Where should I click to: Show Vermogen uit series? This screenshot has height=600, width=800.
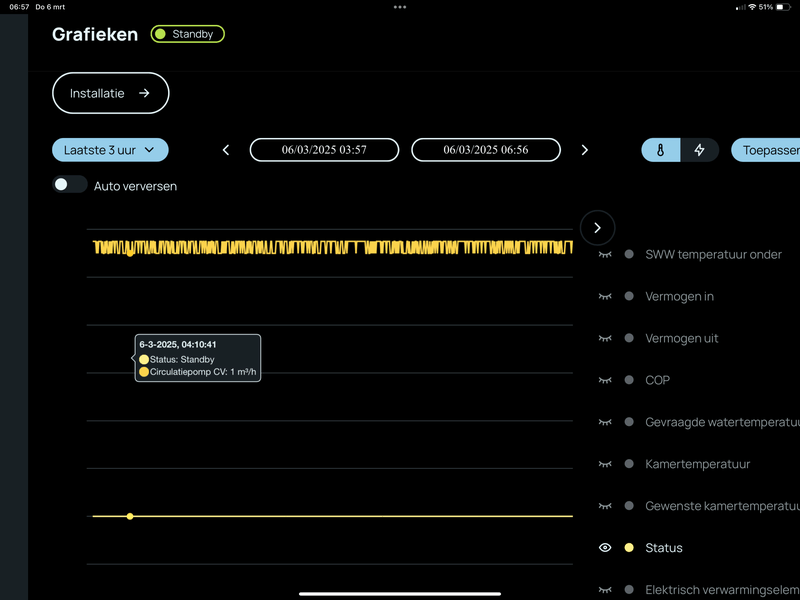605,338
